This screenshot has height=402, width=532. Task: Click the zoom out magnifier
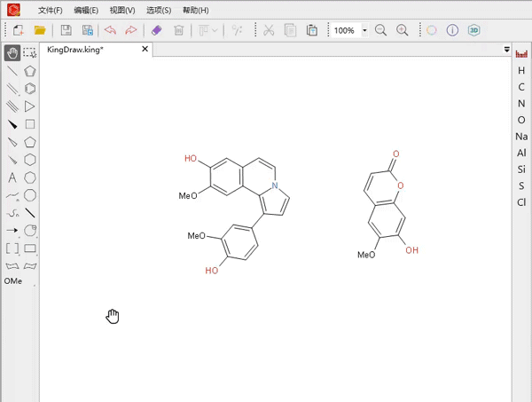[x=380, y=30]
